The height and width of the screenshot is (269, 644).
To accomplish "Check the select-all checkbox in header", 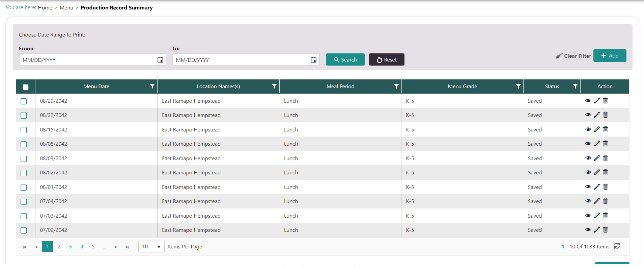I will click(26, 87).
